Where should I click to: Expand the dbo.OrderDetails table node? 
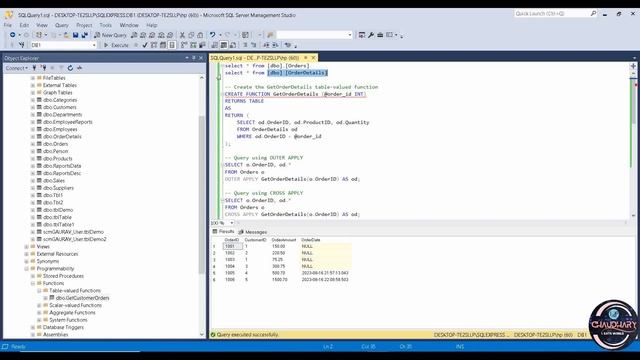33,137
